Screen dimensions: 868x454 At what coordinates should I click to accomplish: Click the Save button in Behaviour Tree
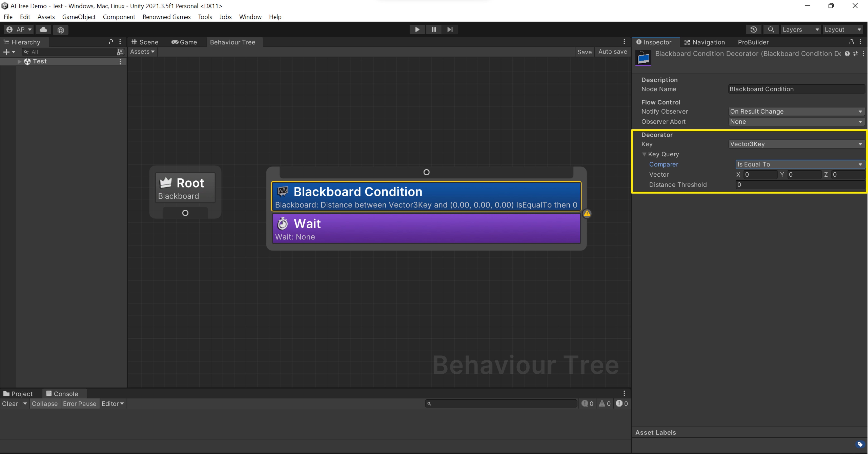[584, 52]
